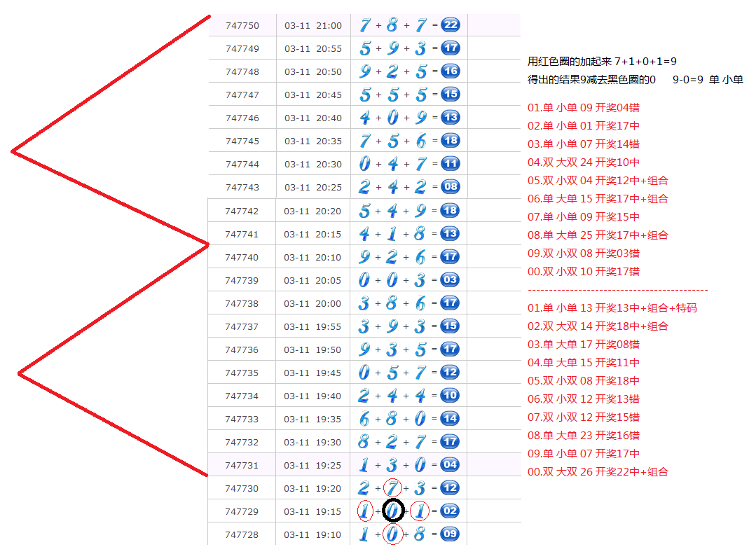Click the black-circled 0 in row 747729
Viewport: 756px width, 547px height.
point(393,511)
